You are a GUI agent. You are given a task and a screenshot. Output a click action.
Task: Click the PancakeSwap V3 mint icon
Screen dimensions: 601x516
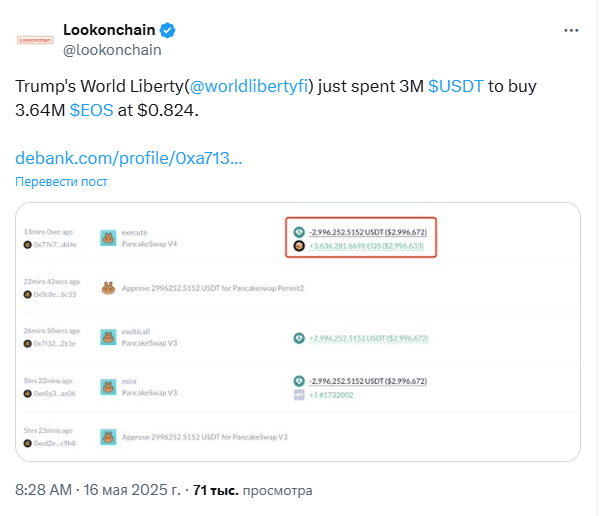108,387
